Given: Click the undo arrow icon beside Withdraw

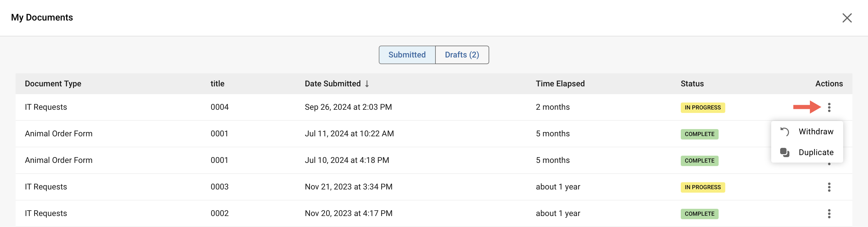Looking at the screenshot, I should 785,132.
